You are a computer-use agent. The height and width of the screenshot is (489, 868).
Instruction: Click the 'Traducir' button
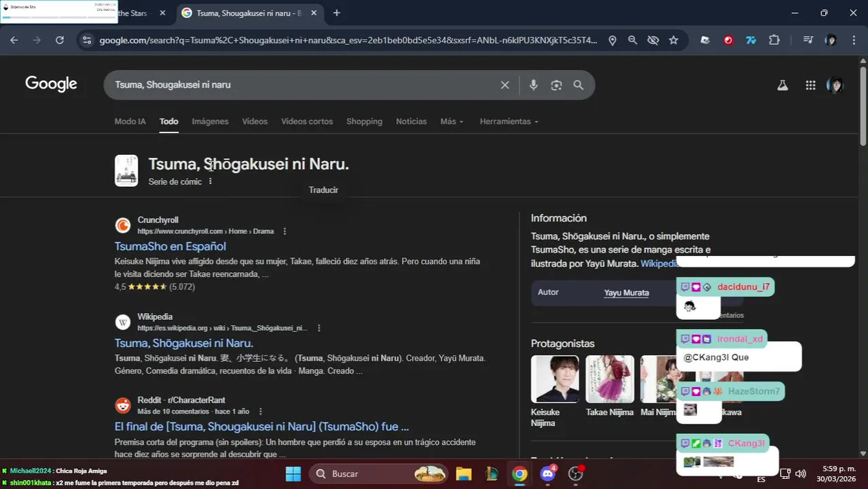323,190
